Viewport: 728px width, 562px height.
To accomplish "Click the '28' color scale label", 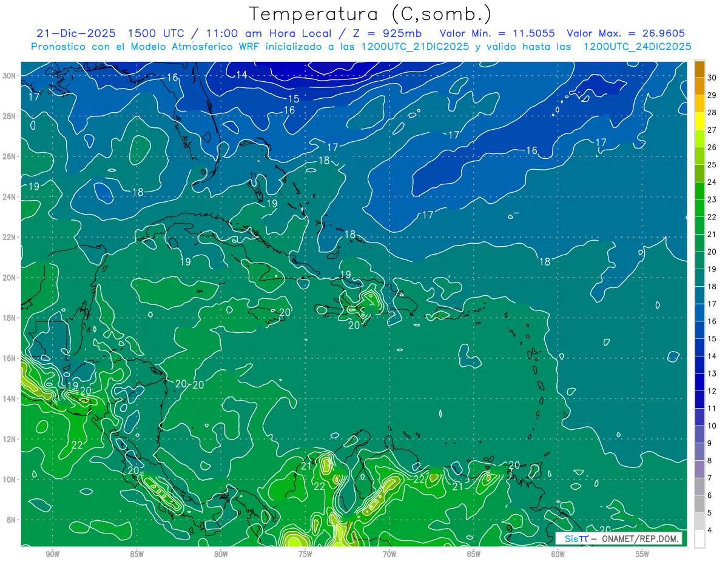I will [x=712, y=112].
